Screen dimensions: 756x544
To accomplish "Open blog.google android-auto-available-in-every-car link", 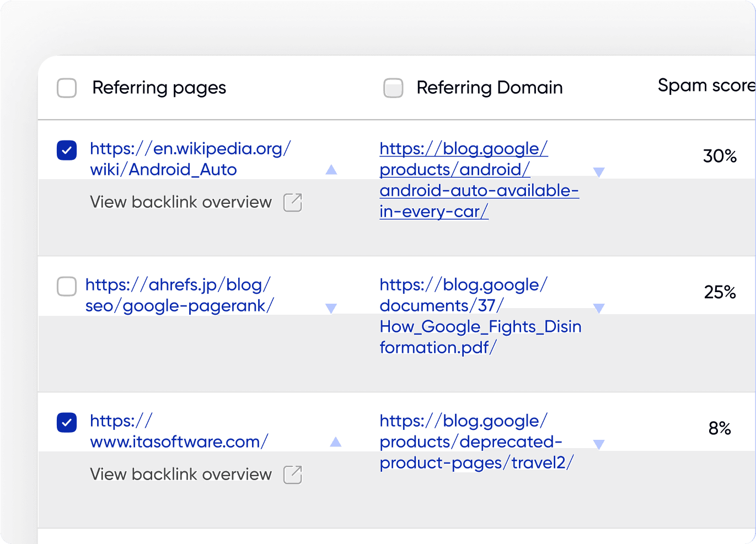I will [478, 180].
